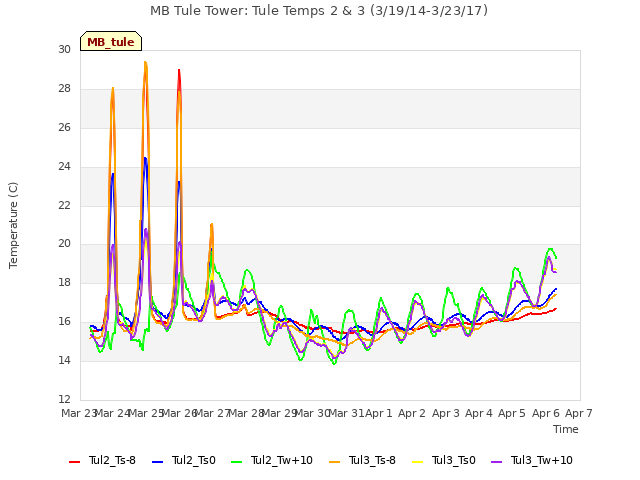The width and height of the screenshot is (640, 480).
Task: Click the green line minimum near Mar 30
Action: click(334, 363)
